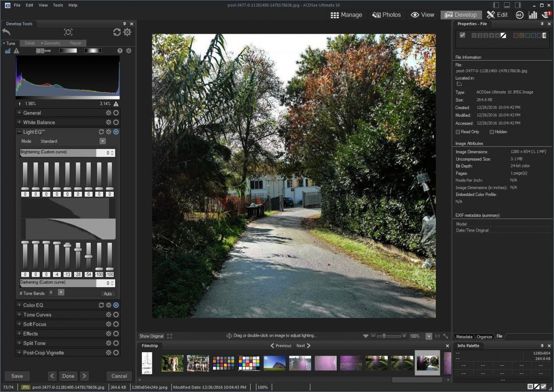This screenshot has width=554, height=392.
Task: Reset the Light EQ settings
Action: coord(101,132)
